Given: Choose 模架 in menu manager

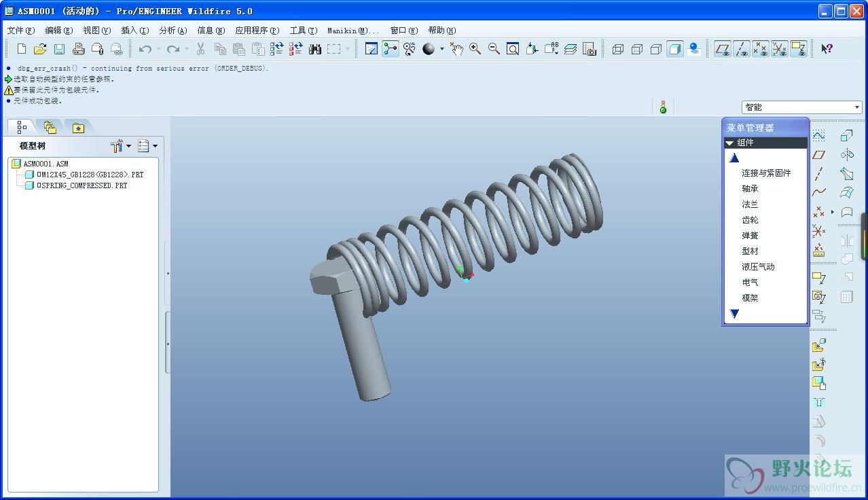Looking at the screenshot, I should (x=750, y=298).
